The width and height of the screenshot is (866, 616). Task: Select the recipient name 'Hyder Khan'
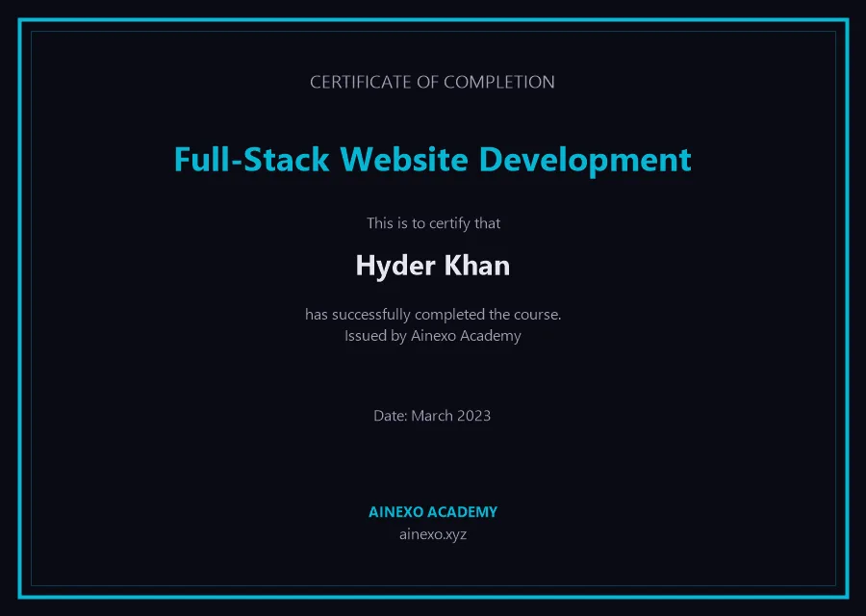[432, 266]
